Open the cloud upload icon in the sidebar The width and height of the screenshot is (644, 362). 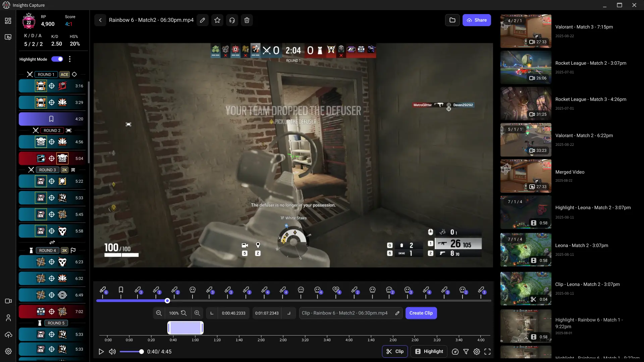click(8, 335)
